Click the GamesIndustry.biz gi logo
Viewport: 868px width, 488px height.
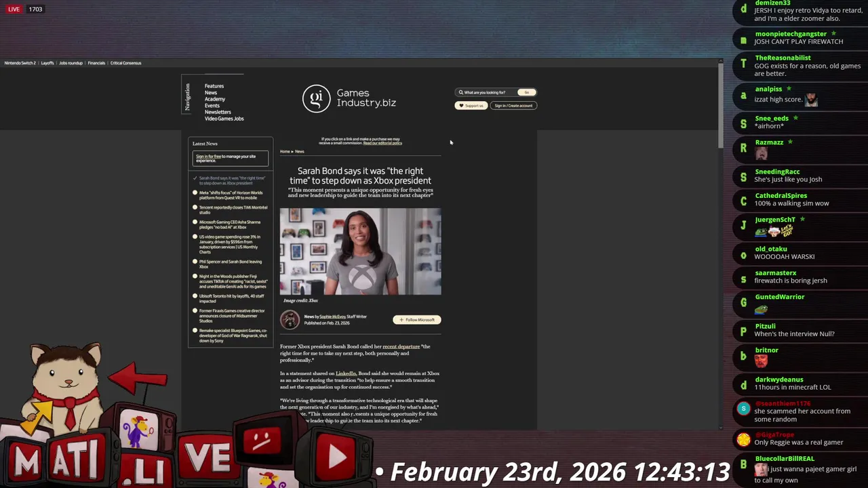[316, 98]
